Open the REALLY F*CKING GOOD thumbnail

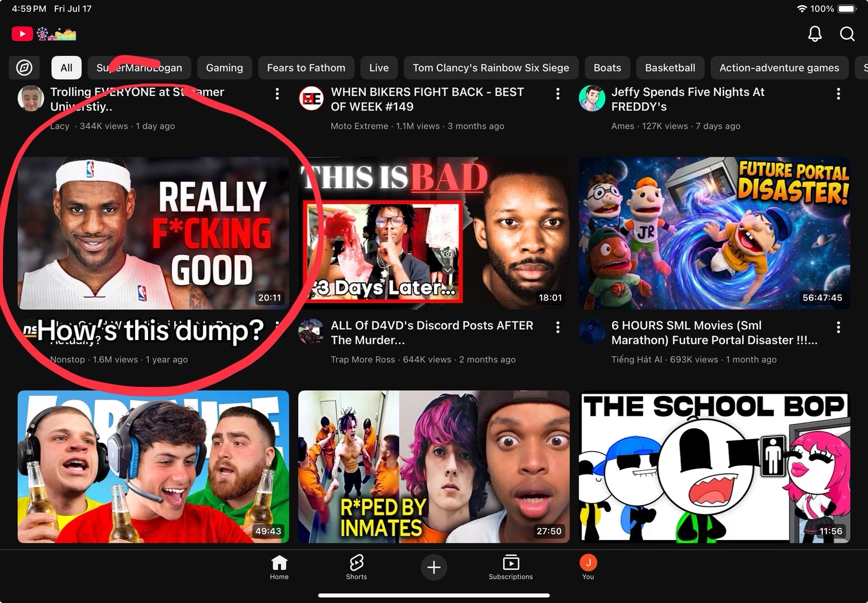click(x=154, y=233)
